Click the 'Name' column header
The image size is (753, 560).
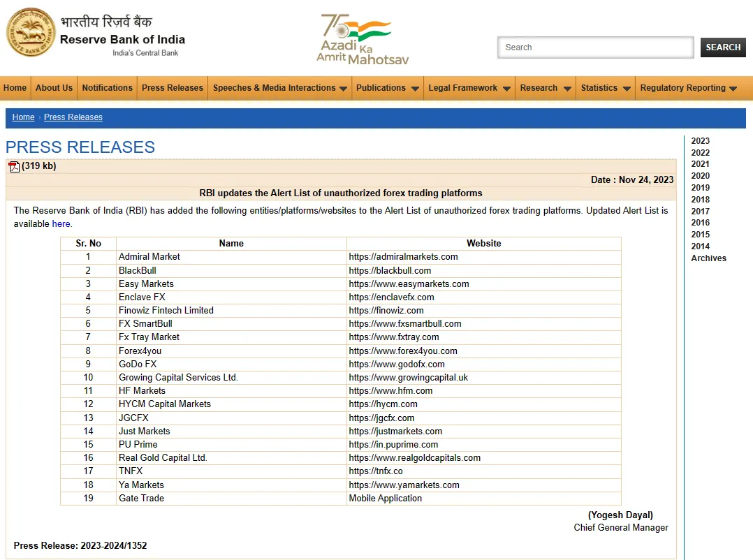pos(231,243)
